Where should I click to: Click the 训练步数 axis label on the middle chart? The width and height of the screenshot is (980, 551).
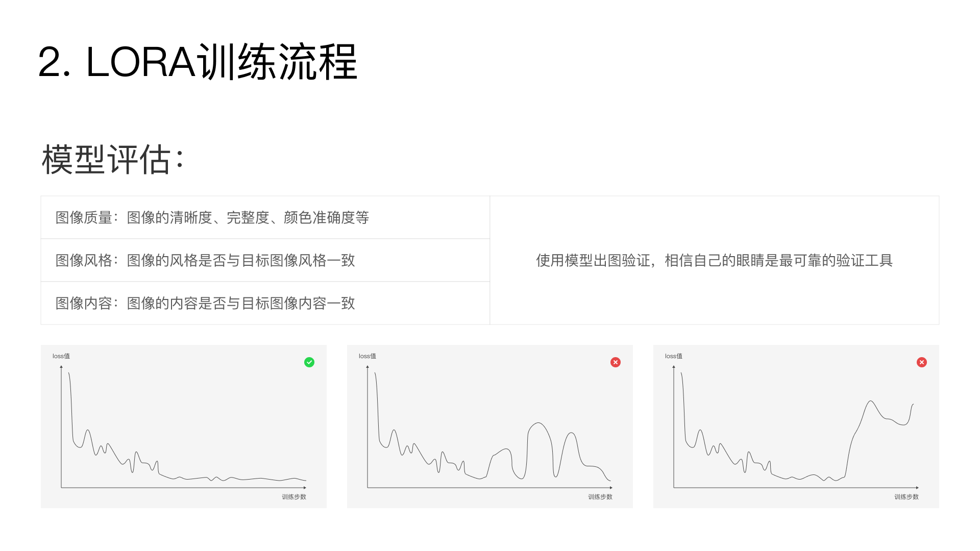click(599, 496)
